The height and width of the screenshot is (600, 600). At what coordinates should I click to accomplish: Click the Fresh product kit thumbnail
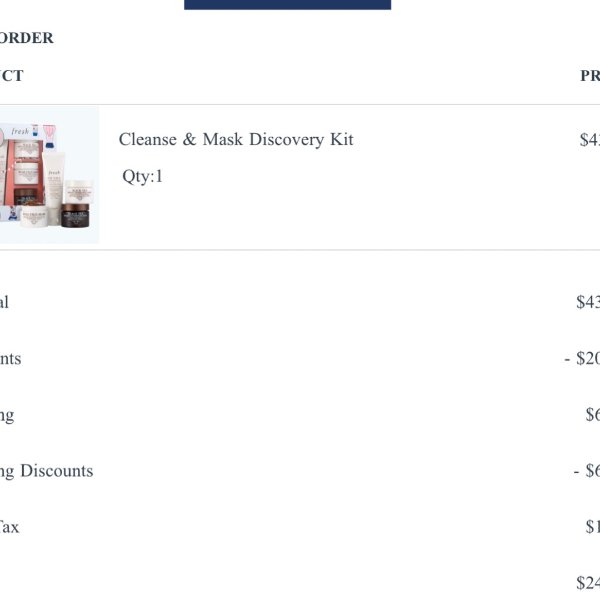[49, 175]
